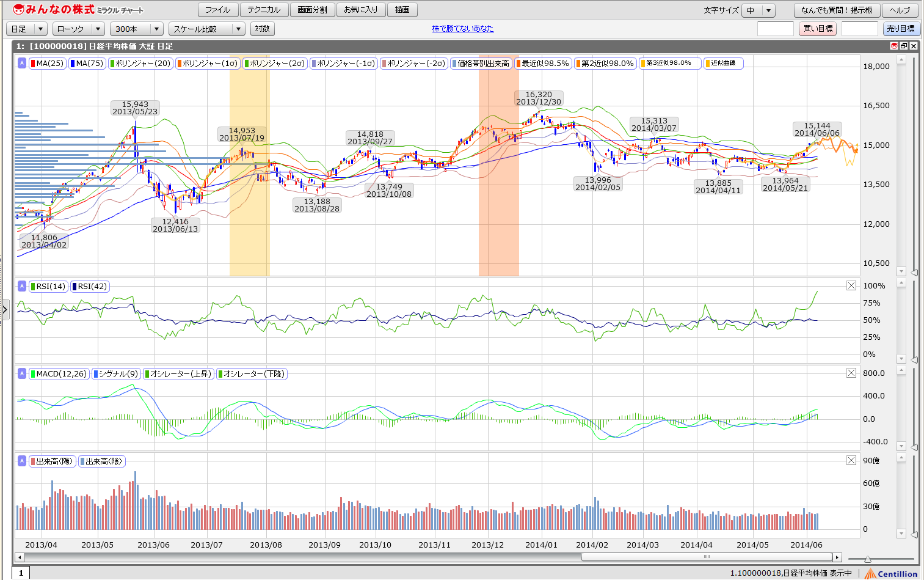Viewport: 924px width, 580px height.
Task: Open the 文字サイズ font size dropdown
Action: tap(758, 10)
